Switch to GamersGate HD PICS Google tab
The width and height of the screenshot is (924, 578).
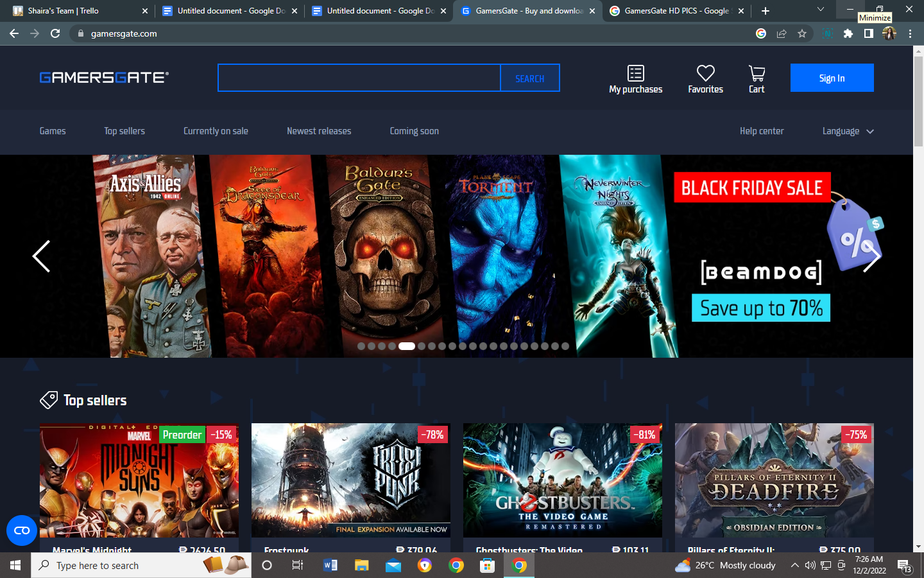tap(677, 11)
